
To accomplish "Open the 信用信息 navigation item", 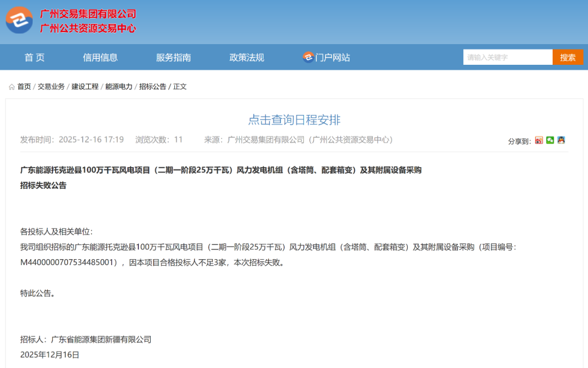I will pos(100,58).
